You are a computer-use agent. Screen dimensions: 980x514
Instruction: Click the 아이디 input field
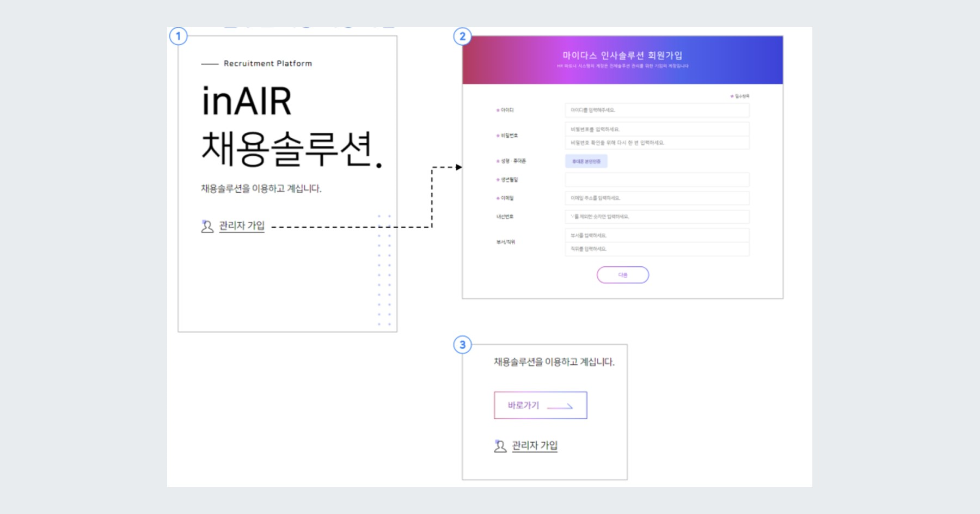tap(657, 109)
